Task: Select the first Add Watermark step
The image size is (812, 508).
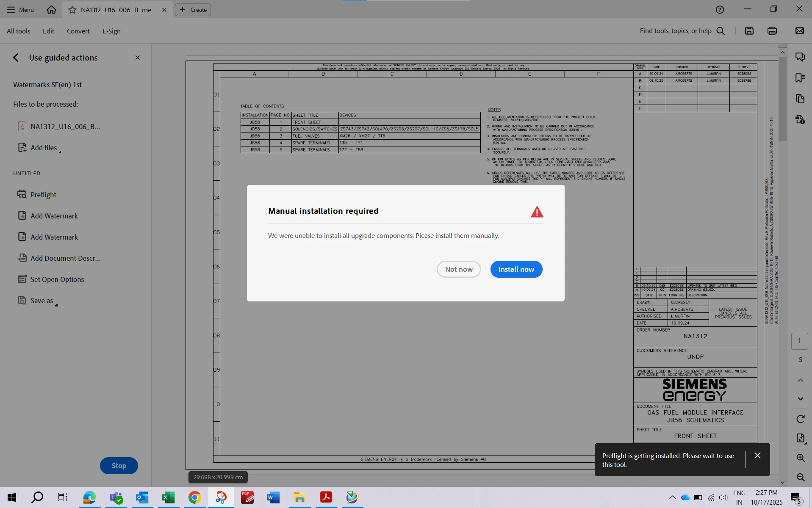Action: click(48, 215)
